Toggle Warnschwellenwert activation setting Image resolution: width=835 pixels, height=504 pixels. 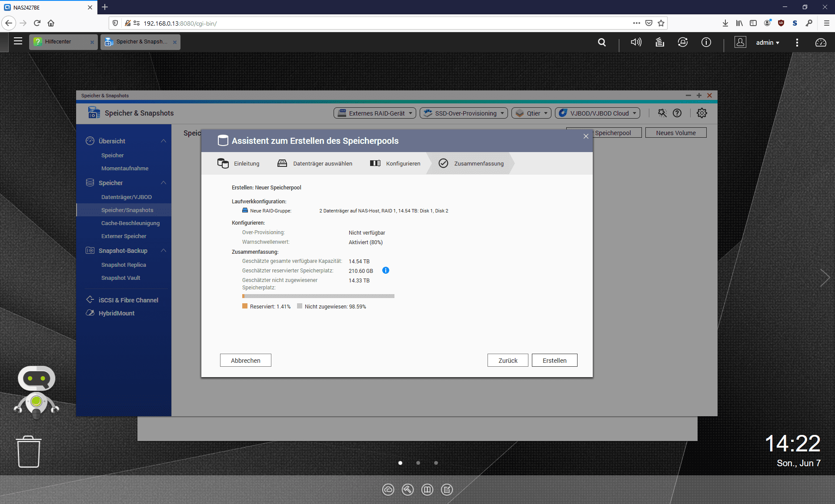[x=365, y=242]
